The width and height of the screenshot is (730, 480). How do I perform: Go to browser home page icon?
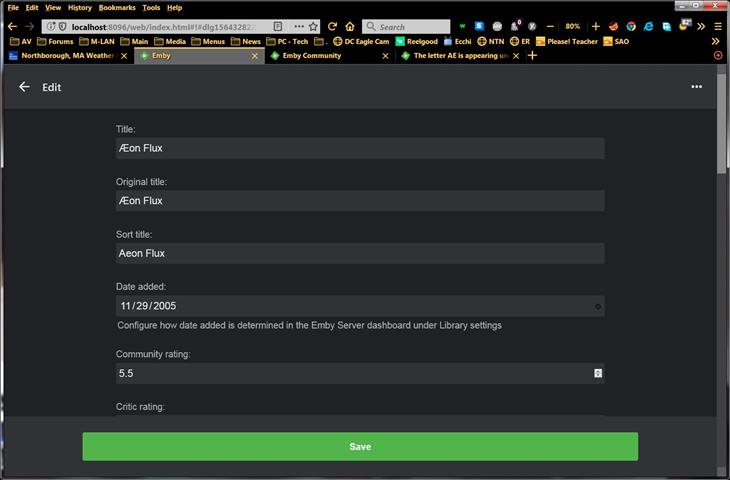(x=350, y=27)
